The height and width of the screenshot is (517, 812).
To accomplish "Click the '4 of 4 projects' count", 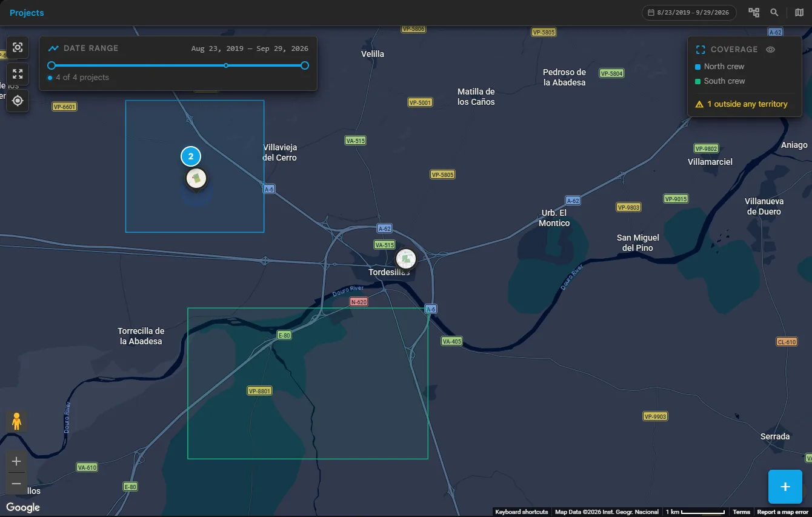I will [82, 78].
